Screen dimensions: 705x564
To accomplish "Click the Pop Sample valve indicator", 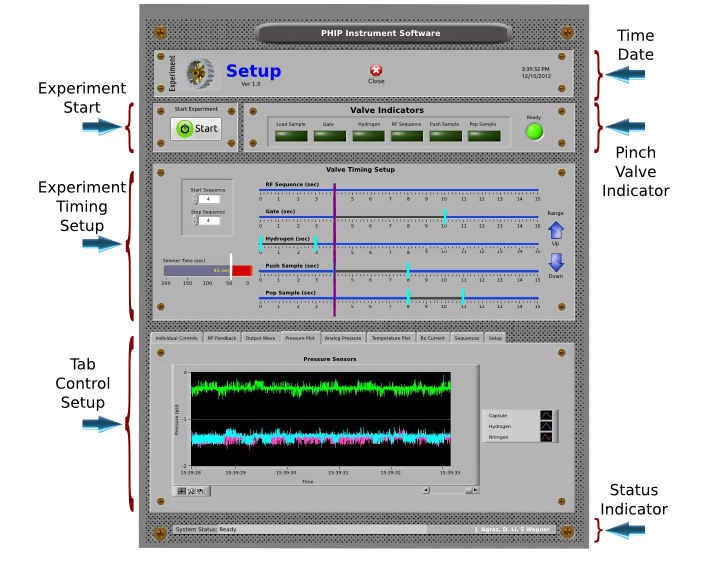I will point(484,136).
